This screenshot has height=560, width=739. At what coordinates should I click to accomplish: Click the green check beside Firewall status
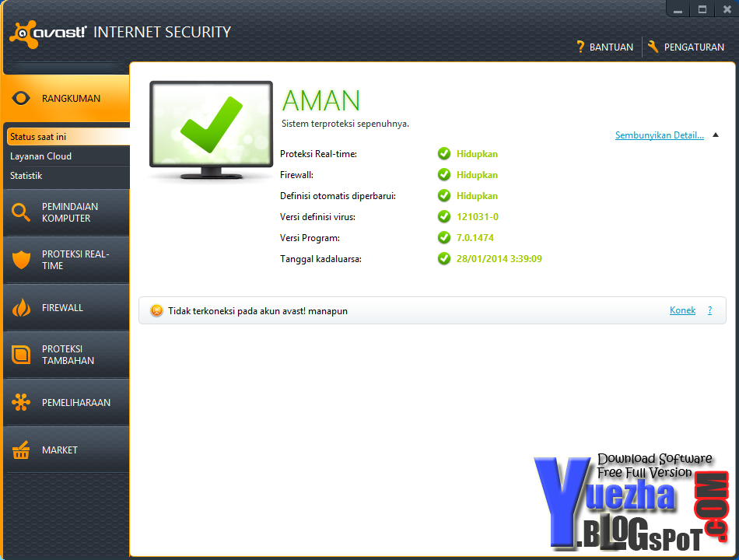click(444, 175)
